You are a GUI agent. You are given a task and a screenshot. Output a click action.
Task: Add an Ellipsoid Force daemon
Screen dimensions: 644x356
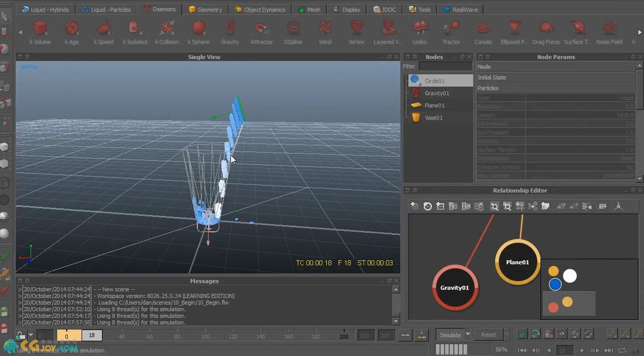click(x=514, y=32)
